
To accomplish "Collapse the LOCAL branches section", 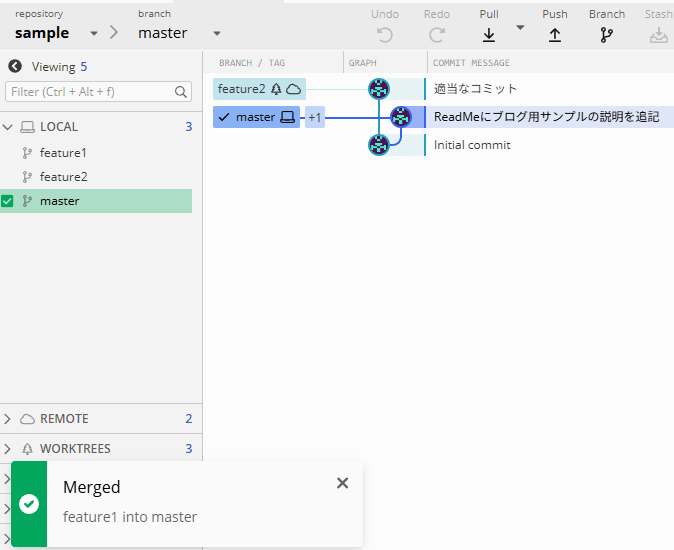I will pos(8,127).
